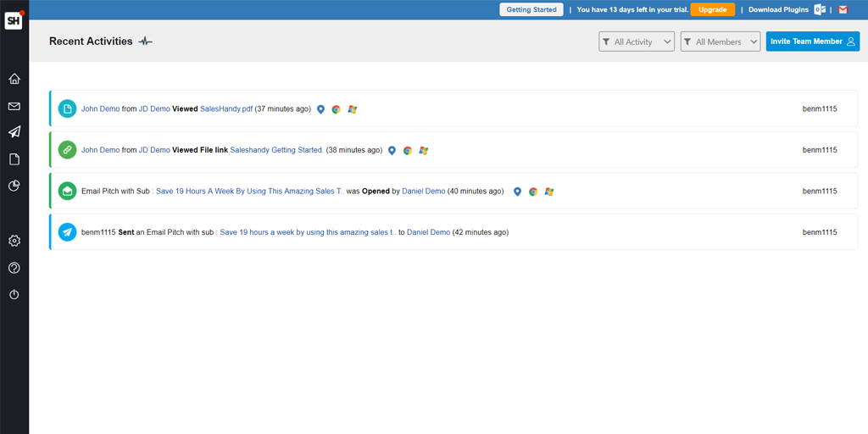The width and height of the screenshot is (868, 434).
Task: Click Chrome icon in Opened by Daniel Demo row
Action: click(533, 192)
